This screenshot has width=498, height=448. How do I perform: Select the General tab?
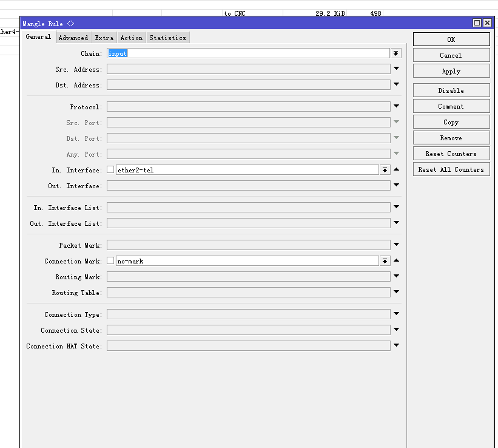click(x=38, y=37)
